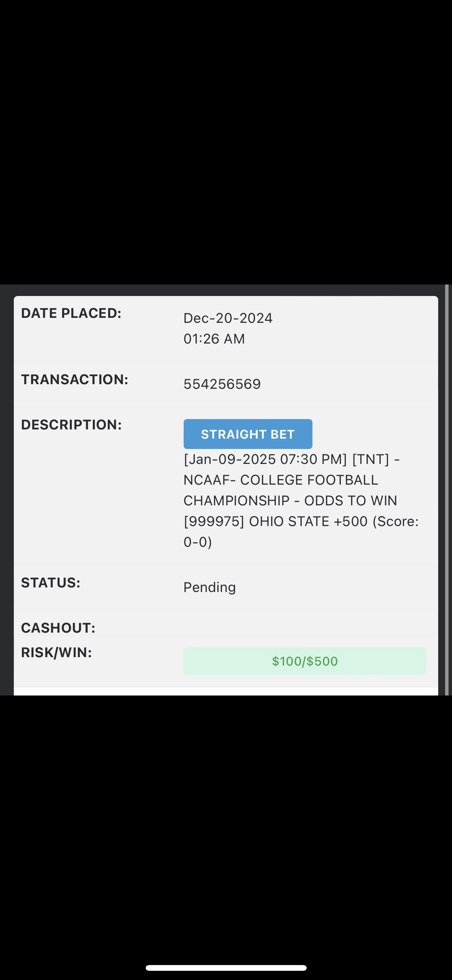Viewport: 452px width, 980px height.
Task: Click the CASHOUT label
Action: click(58, 628)
